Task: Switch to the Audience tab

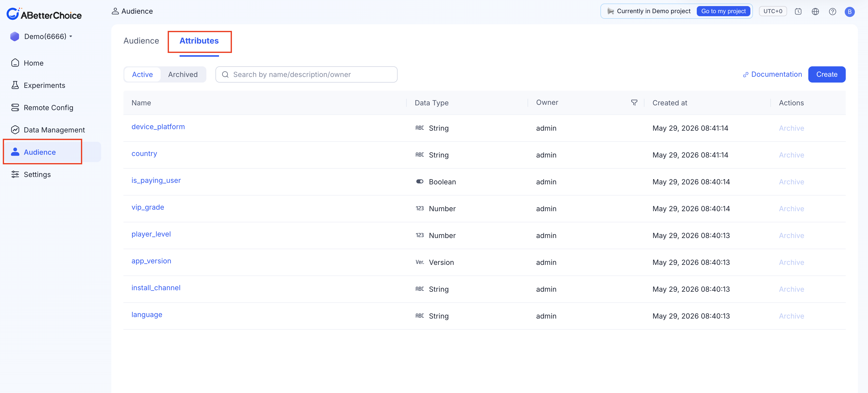Action: pos(141,41)
